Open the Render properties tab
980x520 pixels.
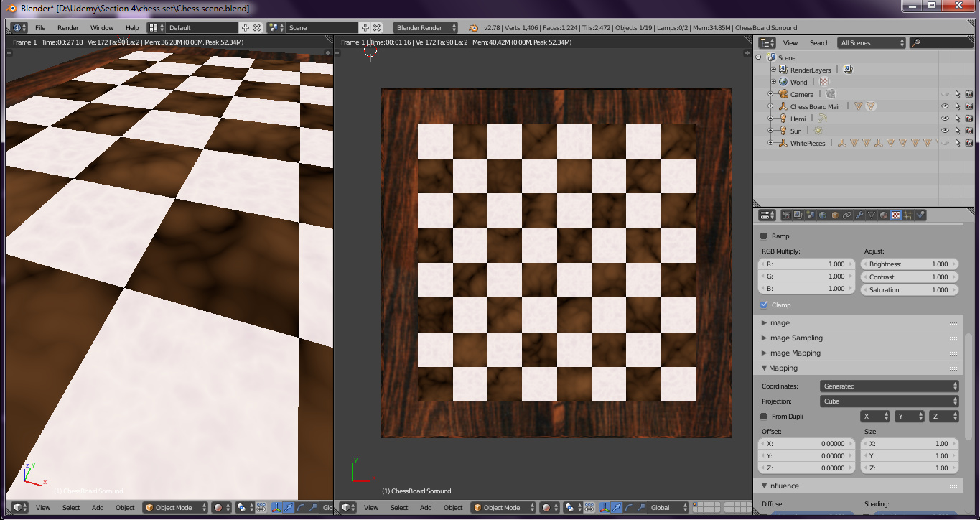(x=786, y=215)
